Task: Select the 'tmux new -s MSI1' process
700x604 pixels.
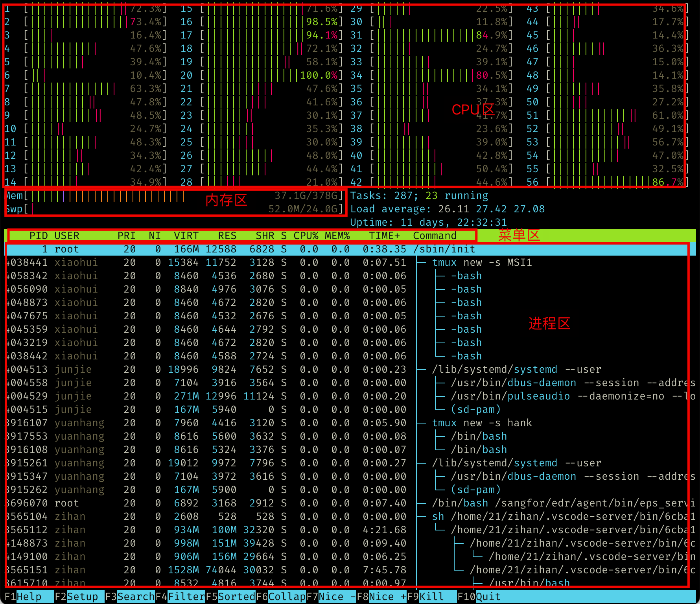Action: pyautogui.click(x=350, y=262)
